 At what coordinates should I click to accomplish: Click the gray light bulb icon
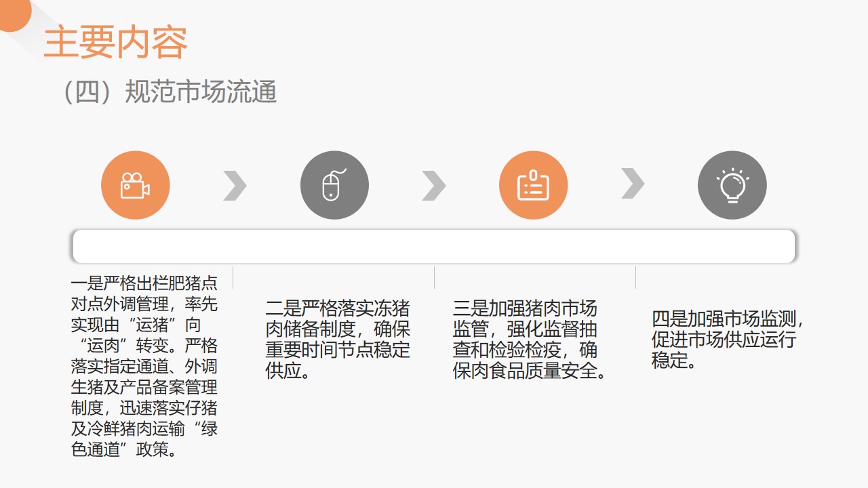pyautogui.click(x=732, y=185)
